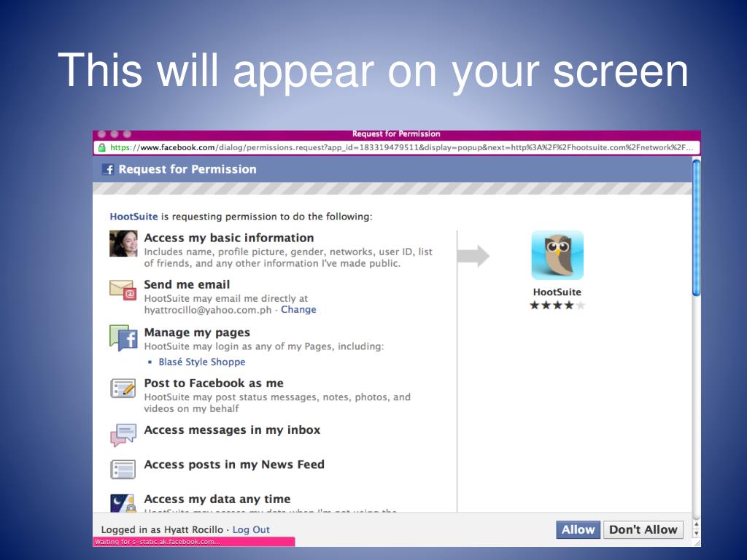Click the Send me email envelope icon
This screenshot has height=560, width=747.
(123, 290)
